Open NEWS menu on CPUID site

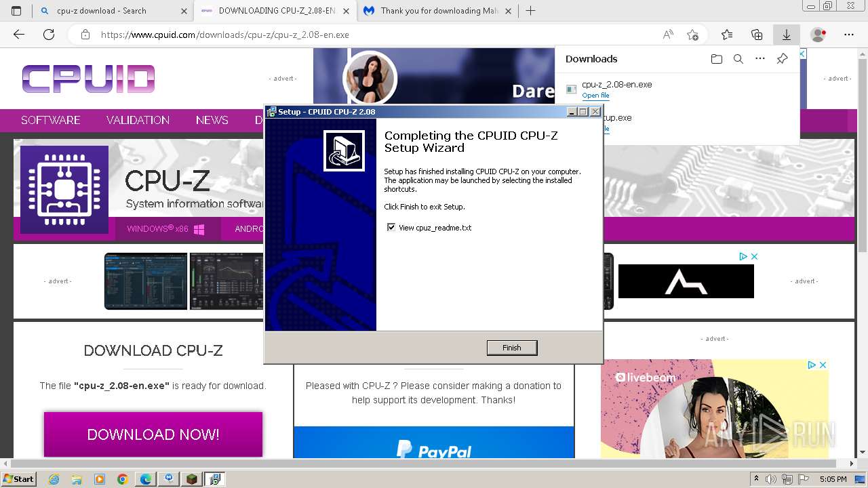pyautogui.click(x=212, y=120)
